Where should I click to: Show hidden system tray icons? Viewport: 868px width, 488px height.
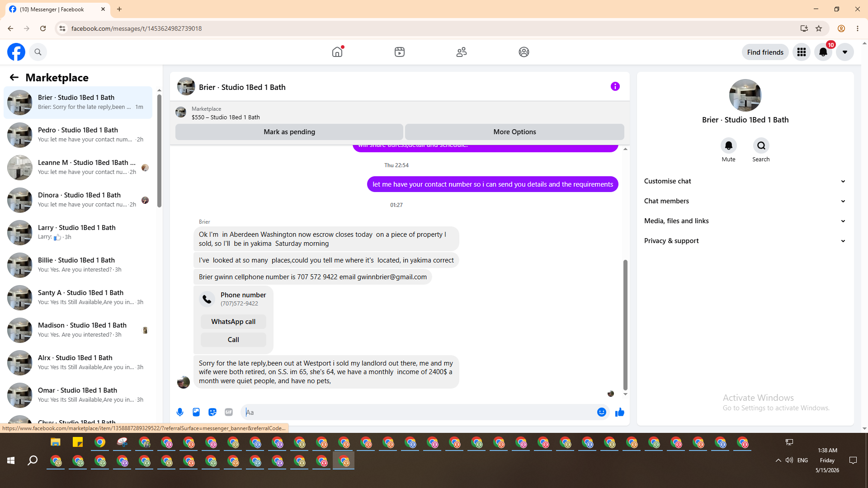point(778,460)
